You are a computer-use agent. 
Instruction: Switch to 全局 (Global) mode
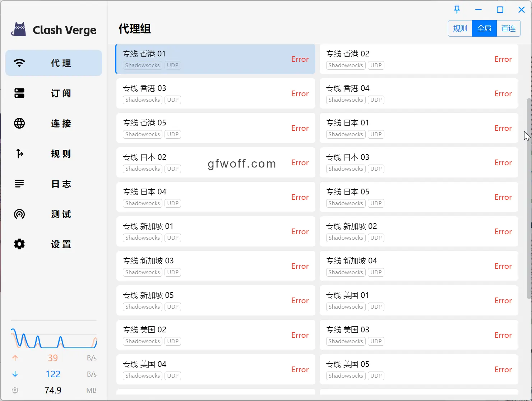point(484,28)
